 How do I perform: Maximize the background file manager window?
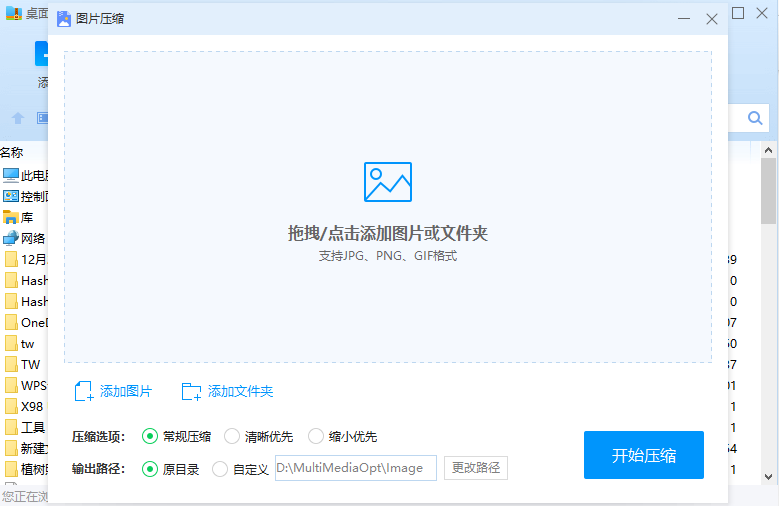(x=738, y=13)
